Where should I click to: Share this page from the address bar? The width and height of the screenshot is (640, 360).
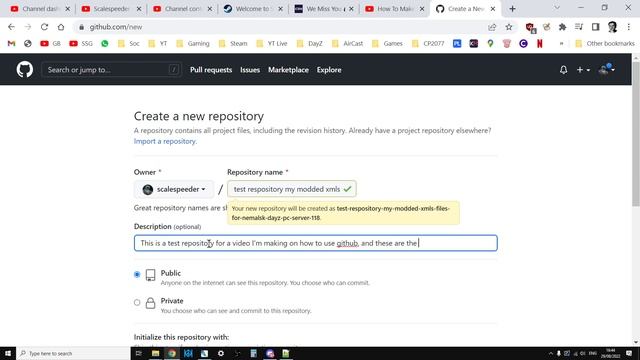(x=492, y=27)
